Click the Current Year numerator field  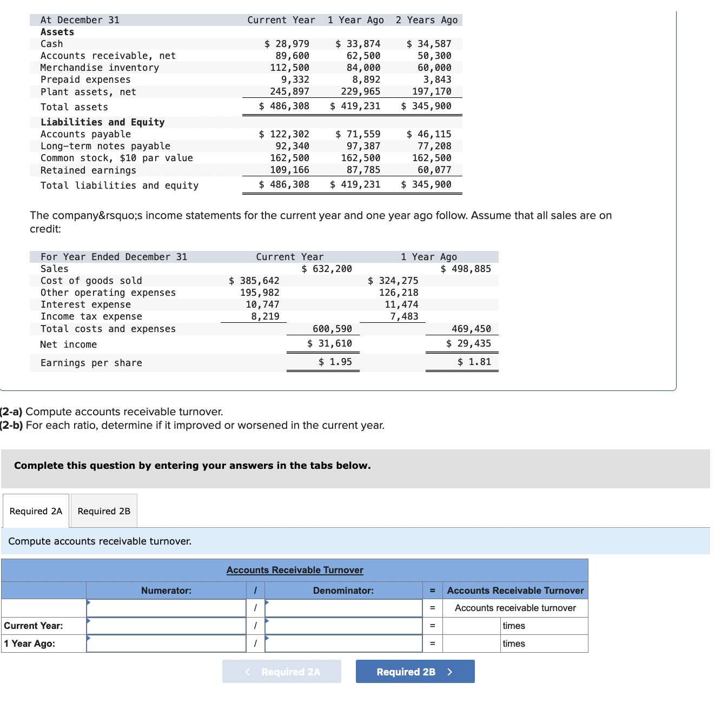pyautogui.click(x=166, y=626)
